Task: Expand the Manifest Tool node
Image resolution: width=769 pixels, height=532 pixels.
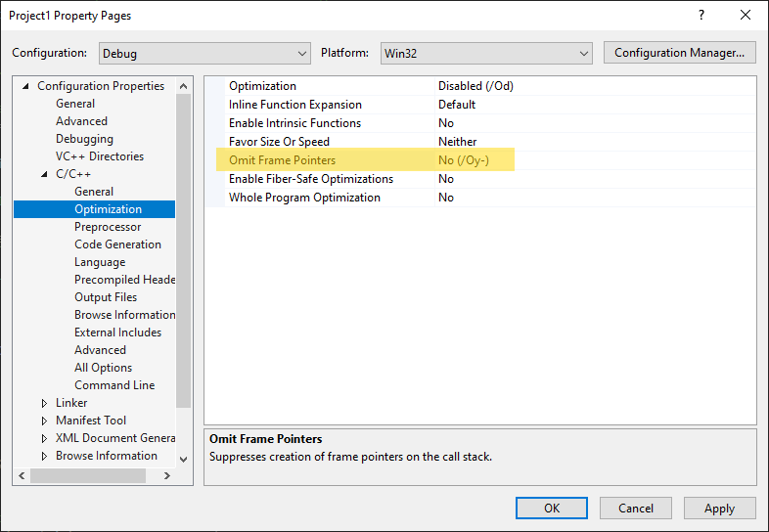Action: 45,421
